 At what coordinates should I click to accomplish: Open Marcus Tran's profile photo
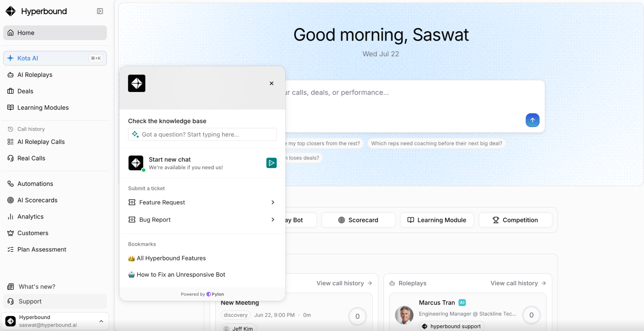click(x=404, y=315)
